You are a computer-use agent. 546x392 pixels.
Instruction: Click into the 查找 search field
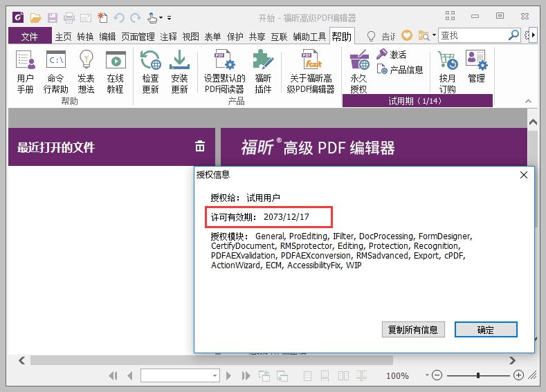(473, 35)
